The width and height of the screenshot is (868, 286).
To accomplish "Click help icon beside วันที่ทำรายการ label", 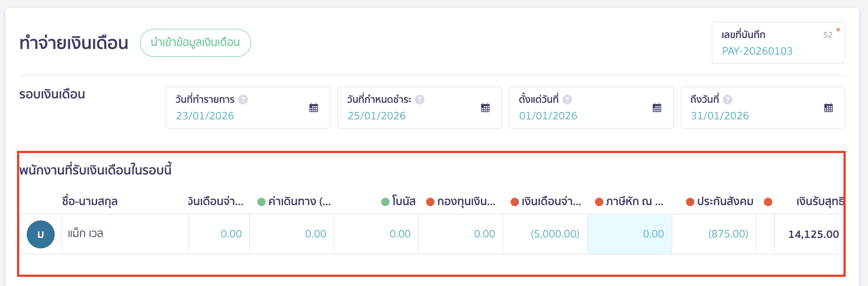I will click(243, 99).
